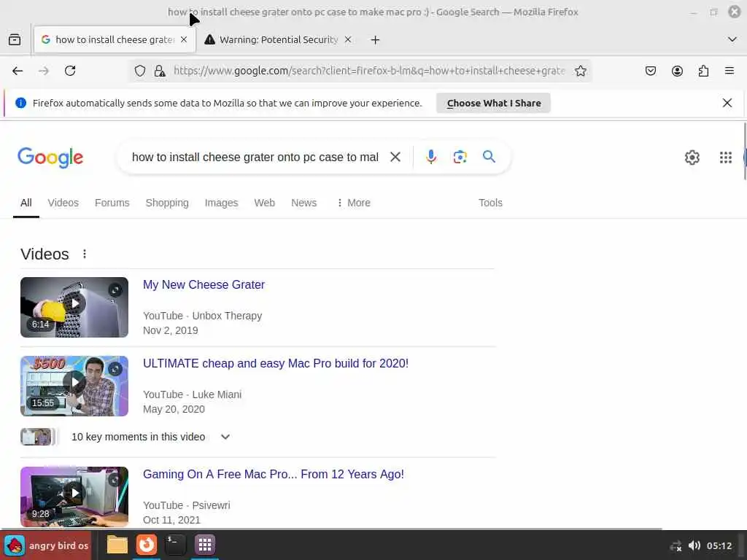The image size is (747, 560).
Task: Open network status tray icon
Action: point(675,546)
